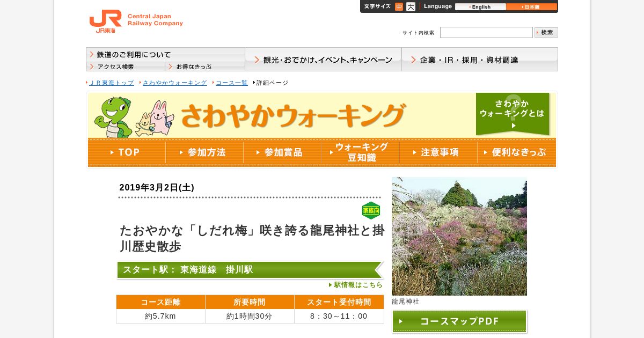Image resolution: width=644 pixels, height=338 pixels.
Task: Click the date 2019年3月2日(土)
Action: 157,187
